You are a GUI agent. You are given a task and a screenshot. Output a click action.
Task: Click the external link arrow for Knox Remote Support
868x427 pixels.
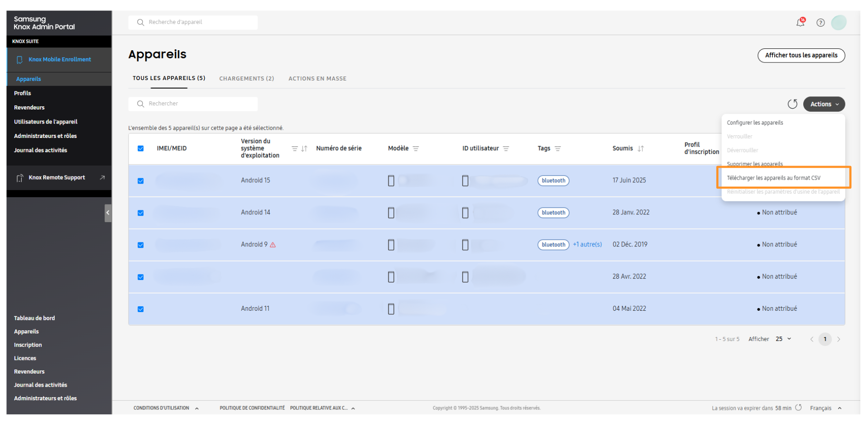[102, 178]
